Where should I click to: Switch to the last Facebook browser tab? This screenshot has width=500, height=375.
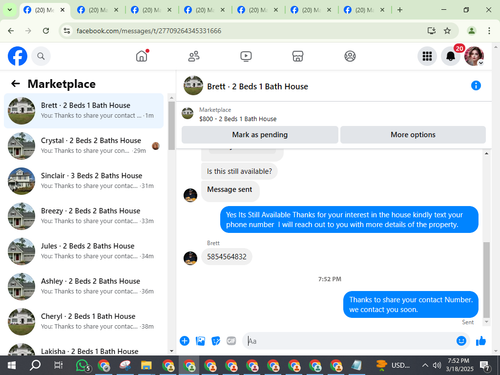[x=365, y=10]
